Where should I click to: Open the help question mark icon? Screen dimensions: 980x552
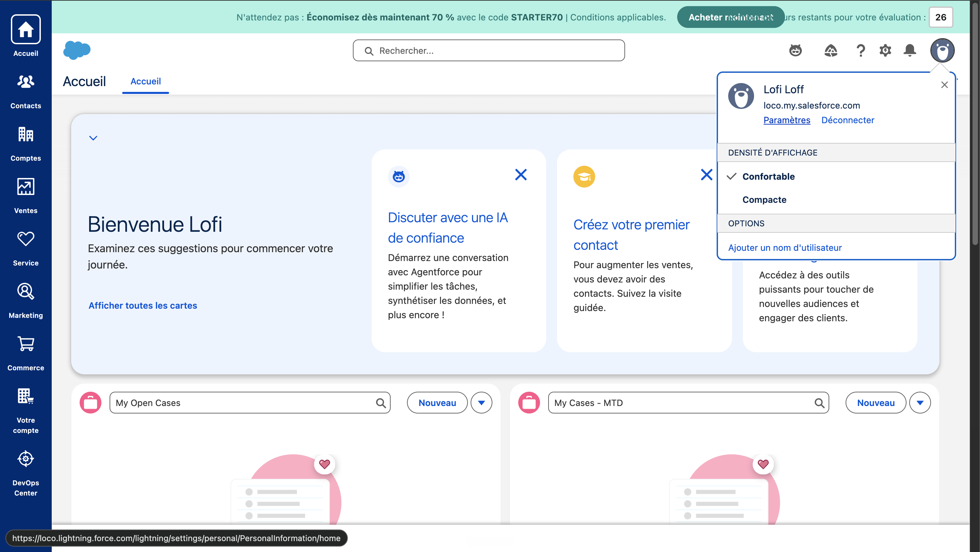pyautogui.click(x=861, y=50)
